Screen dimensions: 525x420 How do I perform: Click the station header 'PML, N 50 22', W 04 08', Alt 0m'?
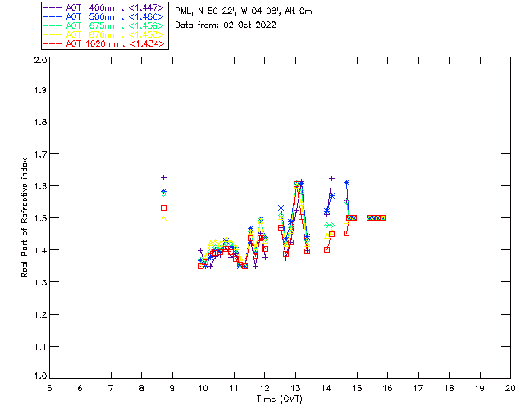tap(244, 11)
